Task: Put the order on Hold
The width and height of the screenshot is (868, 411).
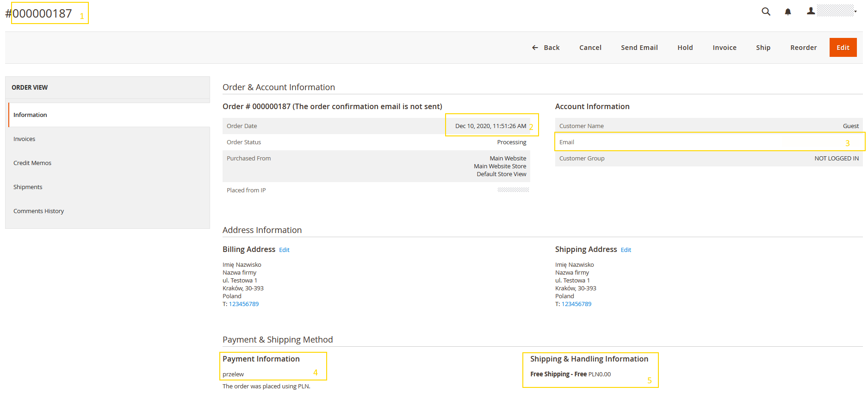Action: [x=685, y=48]
